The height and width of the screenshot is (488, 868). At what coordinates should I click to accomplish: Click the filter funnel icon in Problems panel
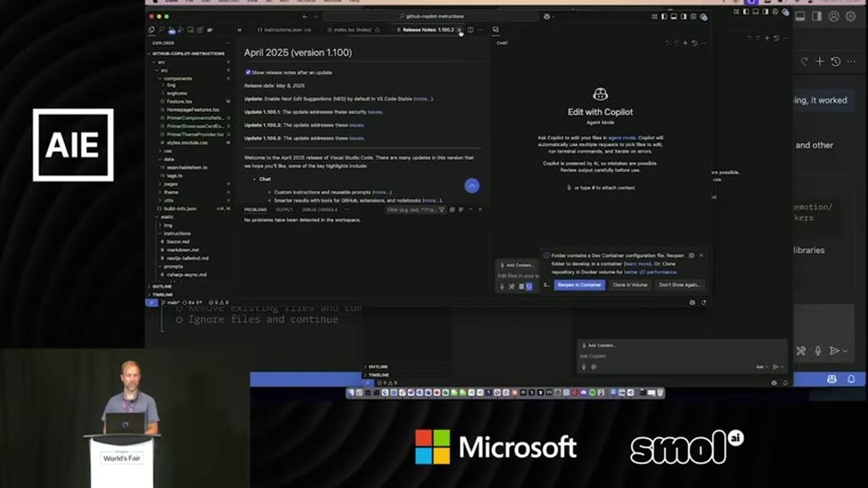click(442, 210)
